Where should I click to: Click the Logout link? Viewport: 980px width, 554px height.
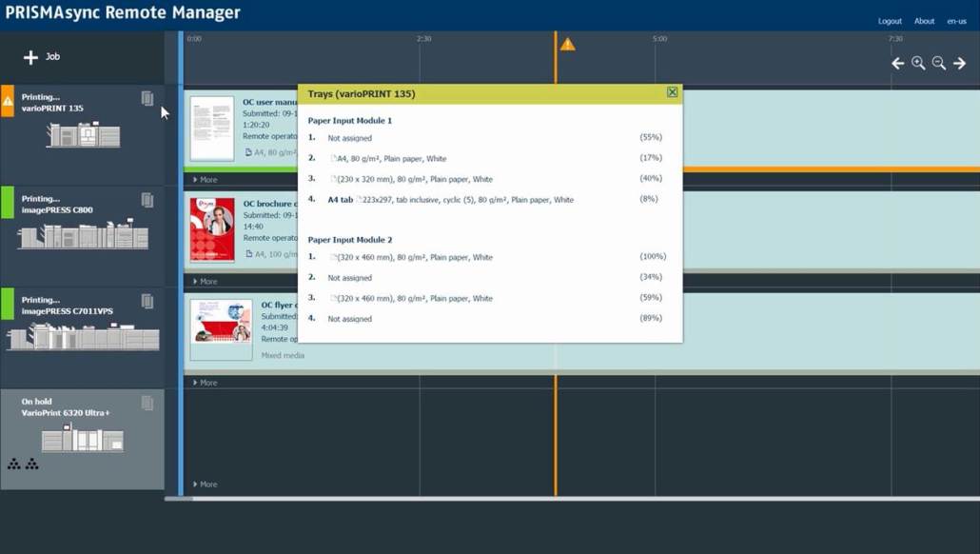(890, 21)
